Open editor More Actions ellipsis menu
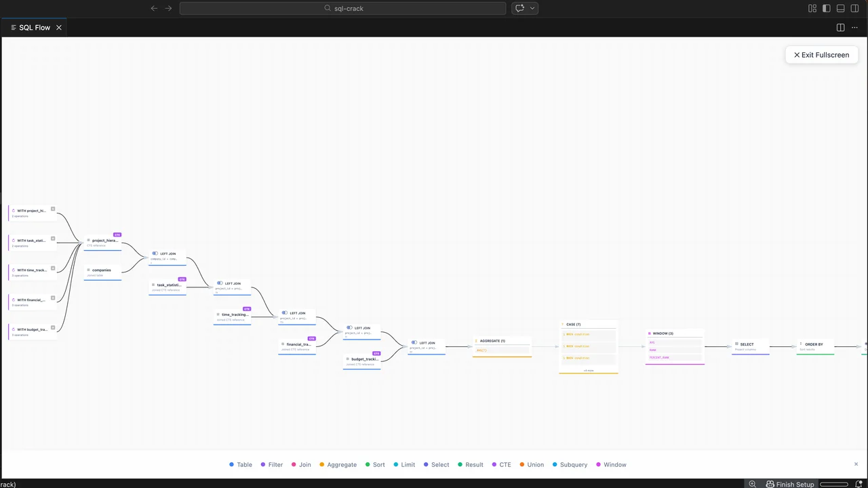This screenshot has height=488, width=868. pos(855,28)
